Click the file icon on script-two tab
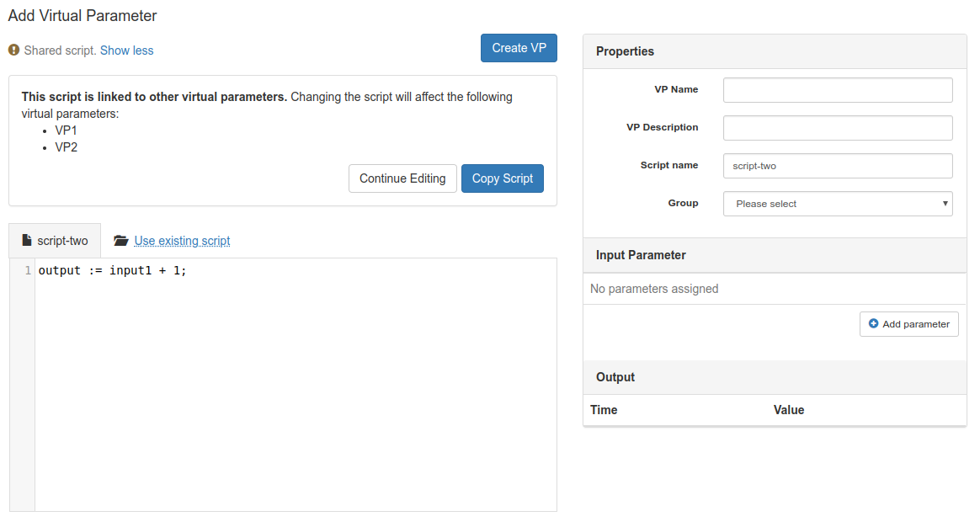 pos(27,241)
